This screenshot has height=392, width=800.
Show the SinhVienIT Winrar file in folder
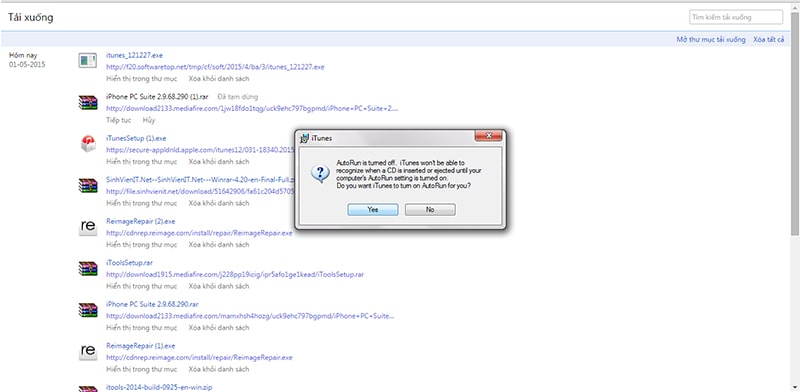pyautogui.click(x=141, y=203)
